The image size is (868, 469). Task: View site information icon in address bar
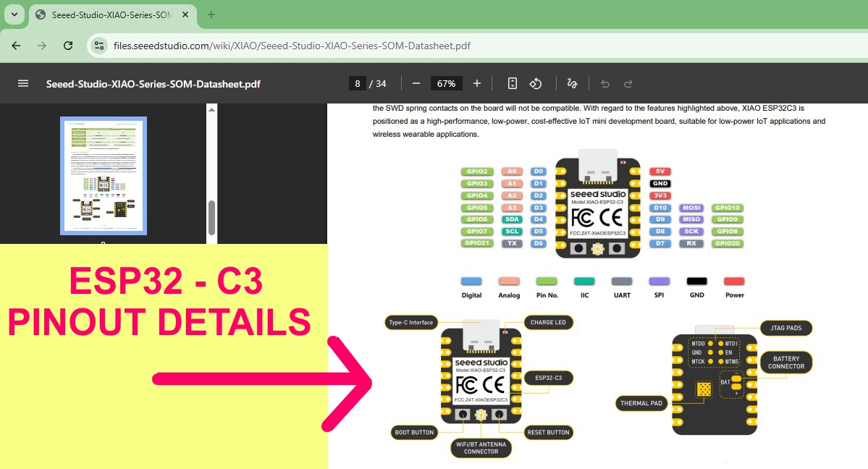(99, 46)
